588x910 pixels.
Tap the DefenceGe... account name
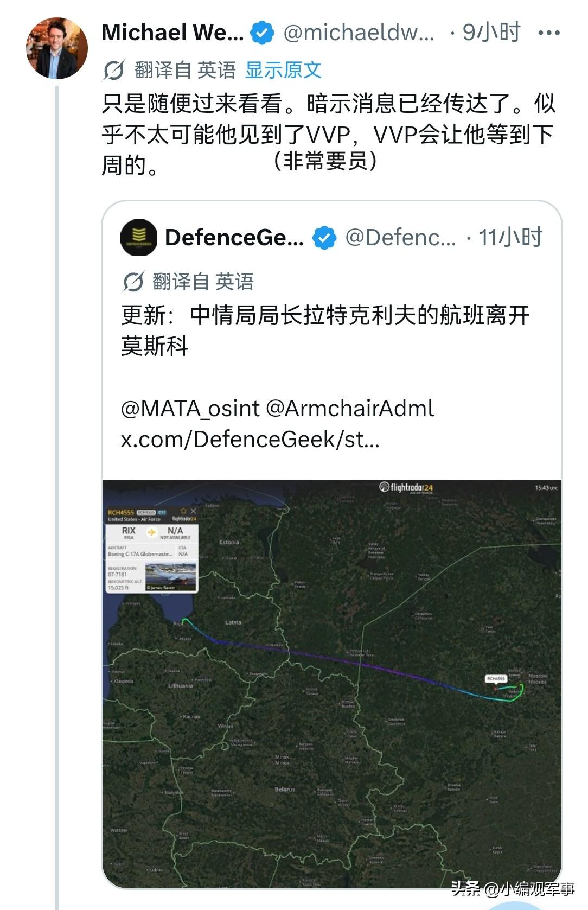pos(234,238)
